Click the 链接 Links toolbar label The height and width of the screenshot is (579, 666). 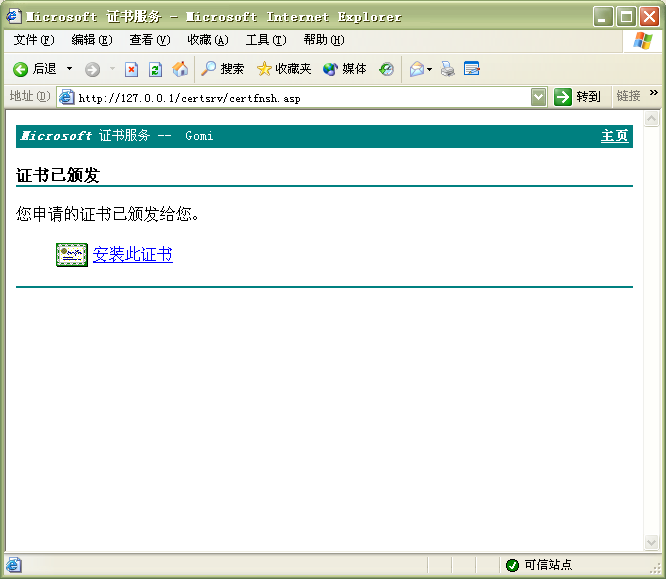[628, 96]
